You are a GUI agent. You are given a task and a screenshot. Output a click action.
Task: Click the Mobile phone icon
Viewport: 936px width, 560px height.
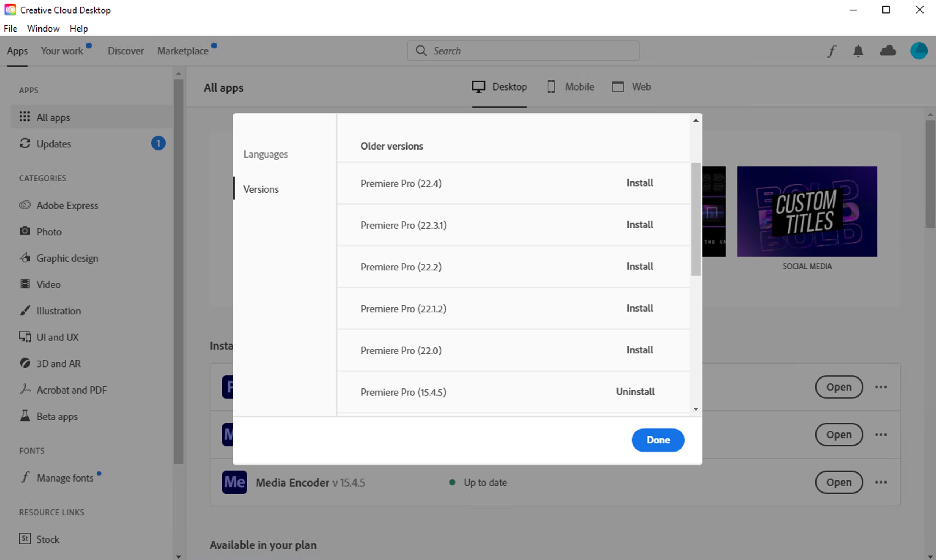tap(551, 87)
